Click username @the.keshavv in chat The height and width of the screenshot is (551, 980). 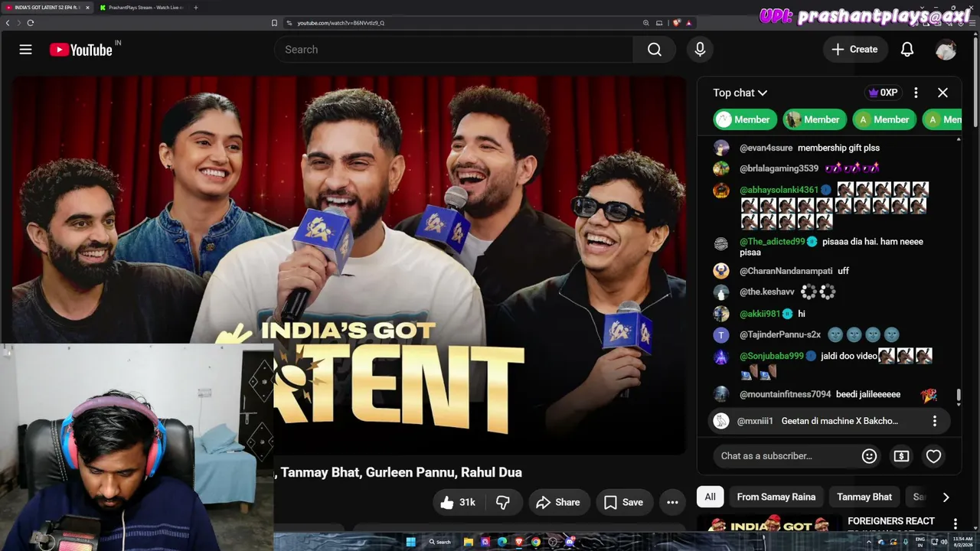(x=767, y=292)
